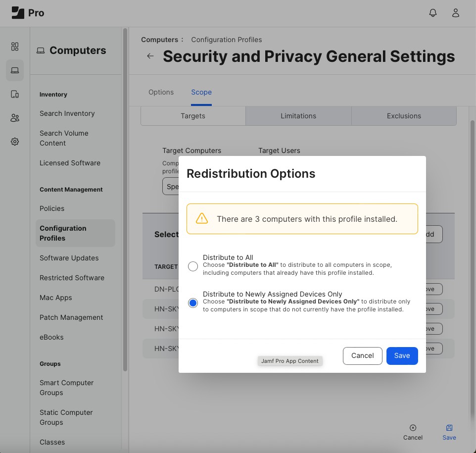Image resolution: width=476 pixels, height=453 pixels.
Task: Click the Jamf Pro logo icon
Action: [18, 13]
